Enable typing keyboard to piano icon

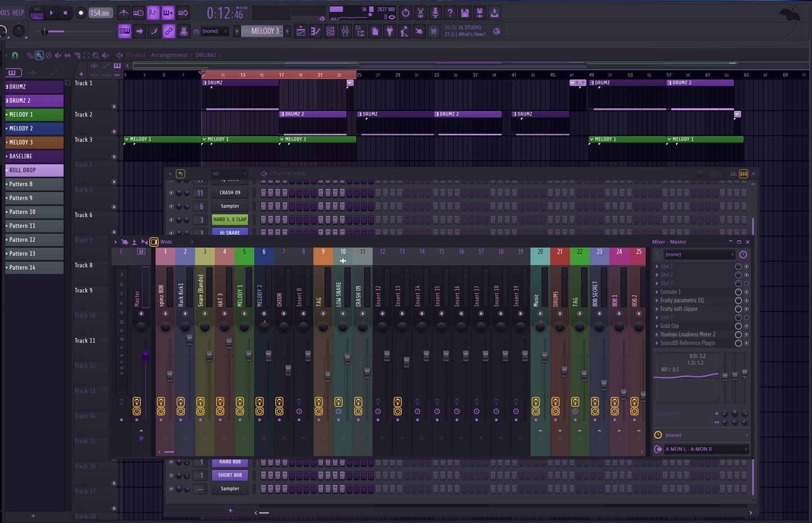125,31
